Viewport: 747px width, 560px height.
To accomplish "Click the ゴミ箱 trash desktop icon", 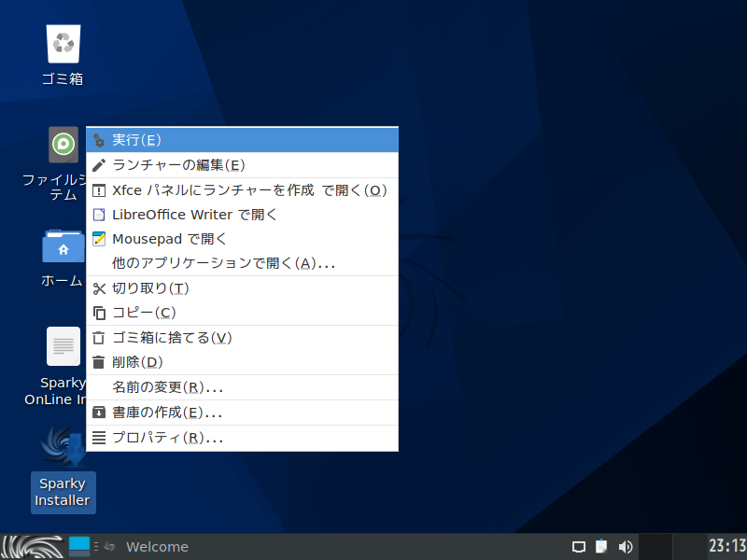I will pos(63,44).
